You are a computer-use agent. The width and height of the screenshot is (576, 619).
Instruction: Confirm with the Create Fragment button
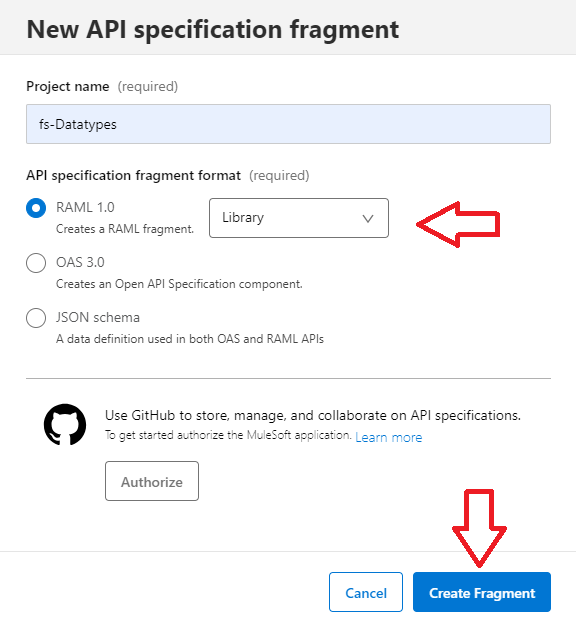pos(482,592)
